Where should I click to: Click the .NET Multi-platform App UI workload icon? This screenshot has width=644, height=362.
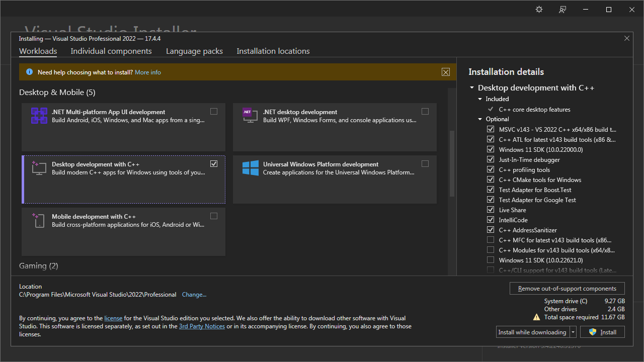pos(39,116)
